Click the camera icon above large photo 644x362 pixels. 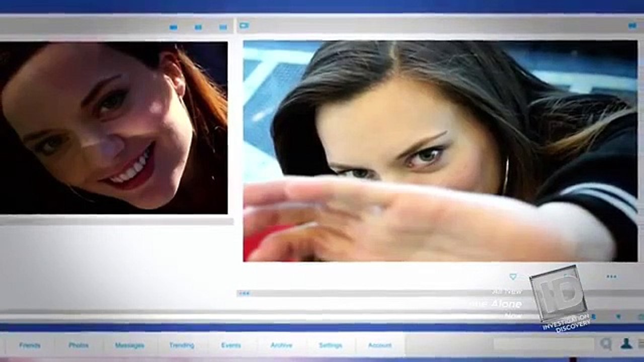244,25
